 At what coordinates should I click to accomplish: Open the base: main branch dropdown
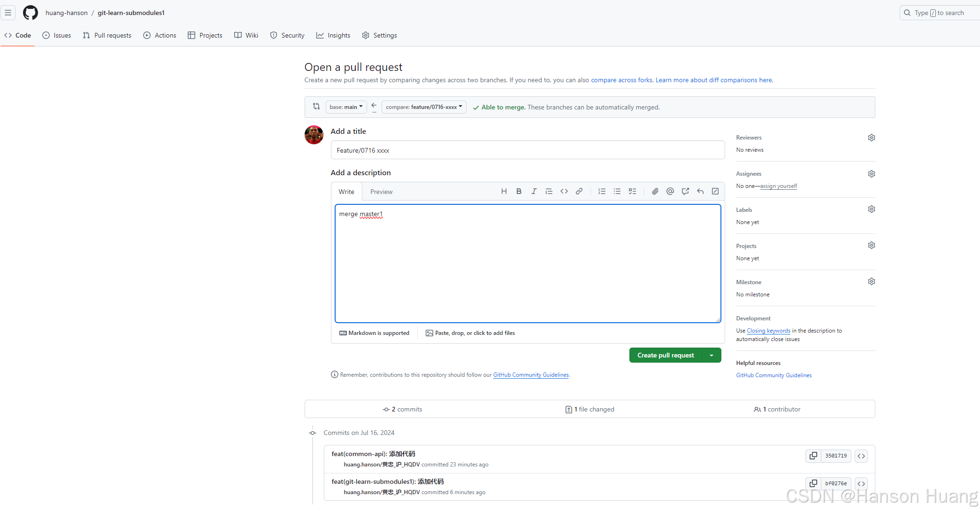point(346,107)
